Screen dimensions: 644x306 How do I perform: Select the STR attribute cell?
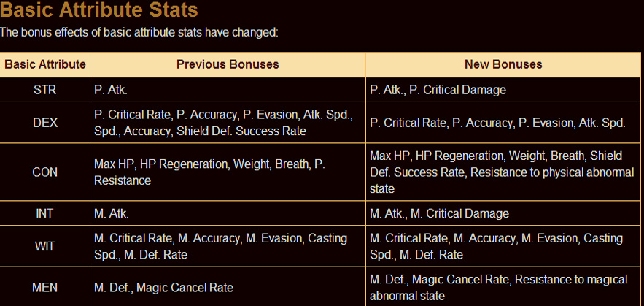point(45,90)
